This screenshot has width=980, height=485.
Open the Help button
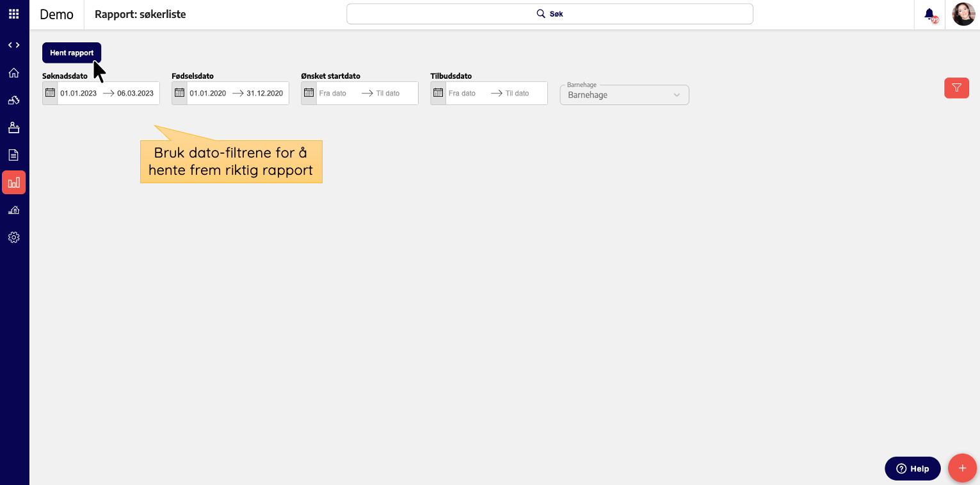pos(913,468)
